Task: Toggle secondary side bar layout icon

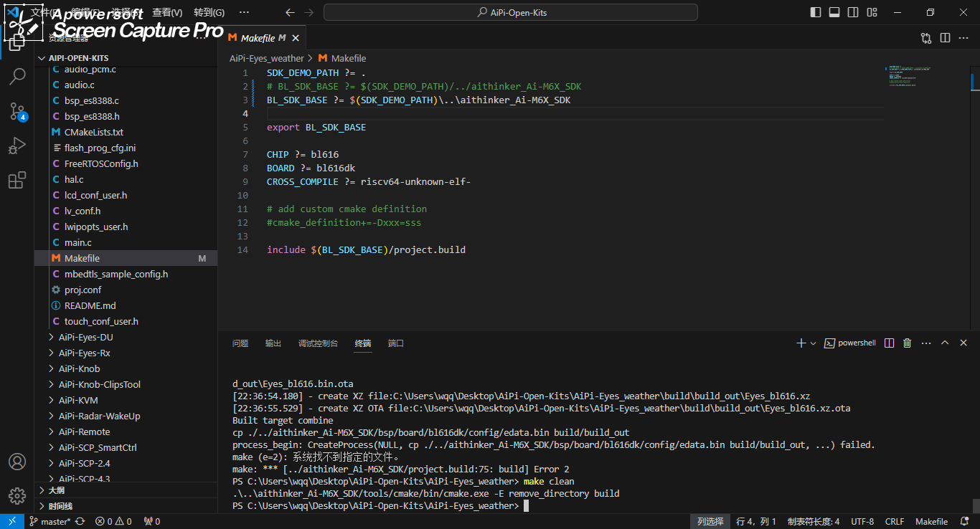Action: tap(853, 12)
